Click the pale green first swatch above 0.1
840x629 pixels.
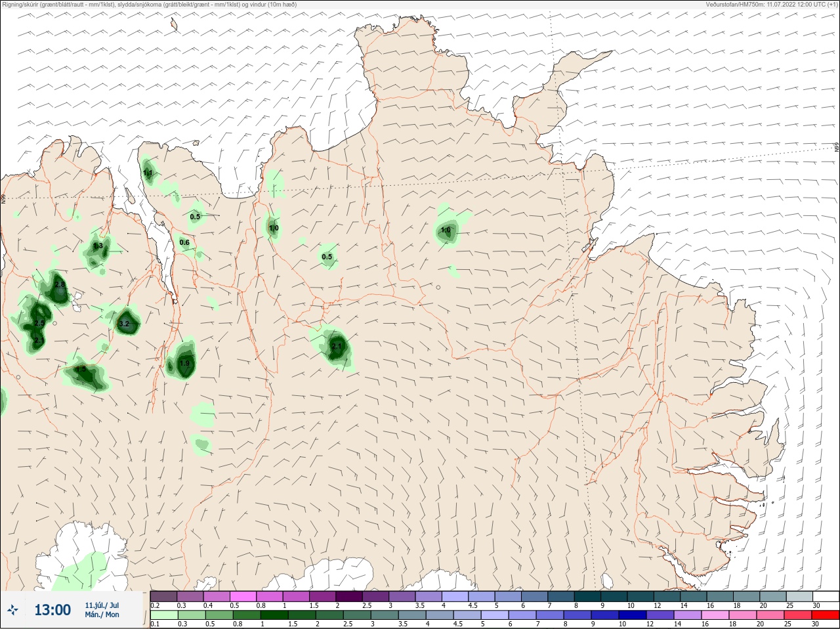click(x=163, y=615)
